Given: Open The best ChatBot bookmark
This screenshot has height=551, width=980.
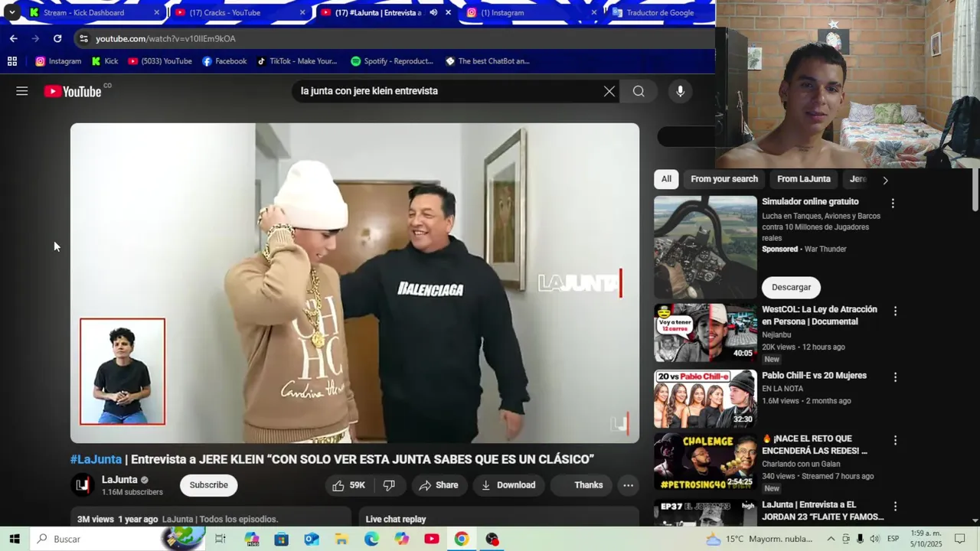Looking at the screenshot, I should click(x=488, y=61).
